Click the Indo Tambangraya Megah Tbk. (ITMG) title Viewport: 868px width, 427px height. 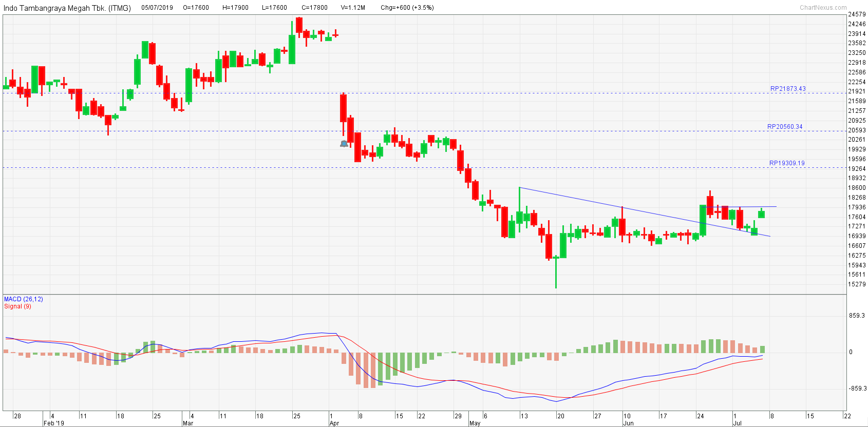pyautogui.click(x=67, y=8)
